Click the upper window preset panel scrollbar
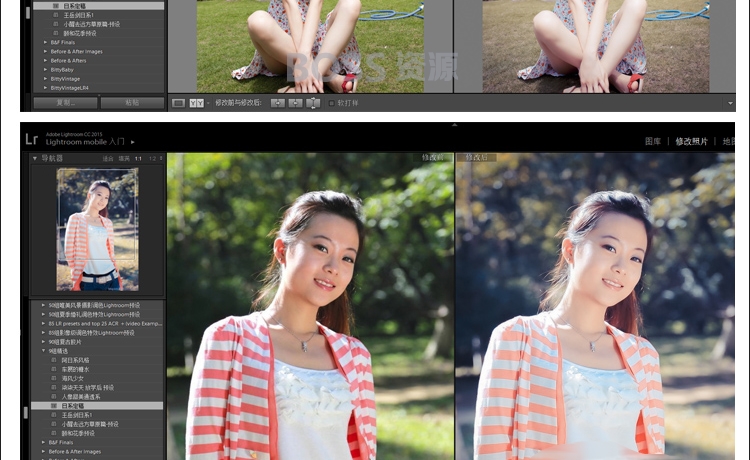 28,12
